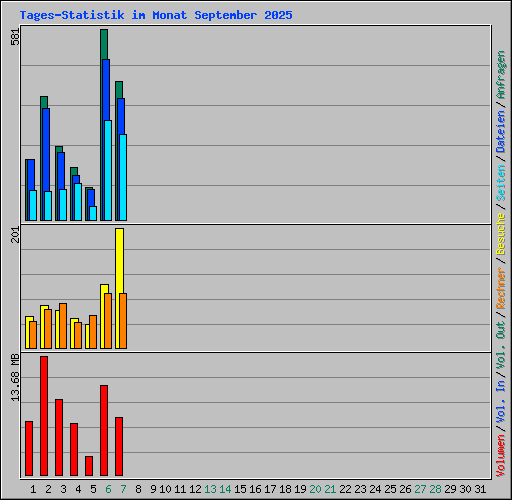Click day 12 on the x-axis
The image size is (512, 500).
[195, 489]
